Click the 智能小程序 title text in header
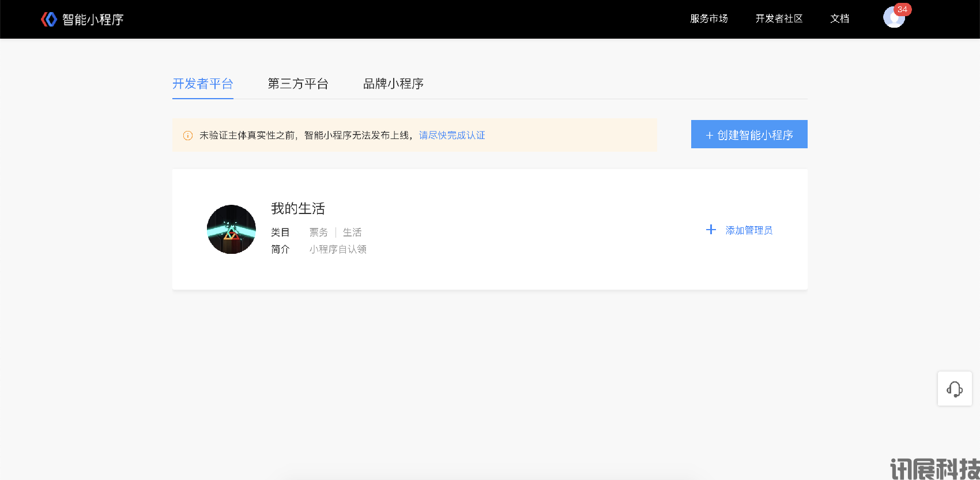Screen dimensions: 980x480 click(x=93, y=20)
